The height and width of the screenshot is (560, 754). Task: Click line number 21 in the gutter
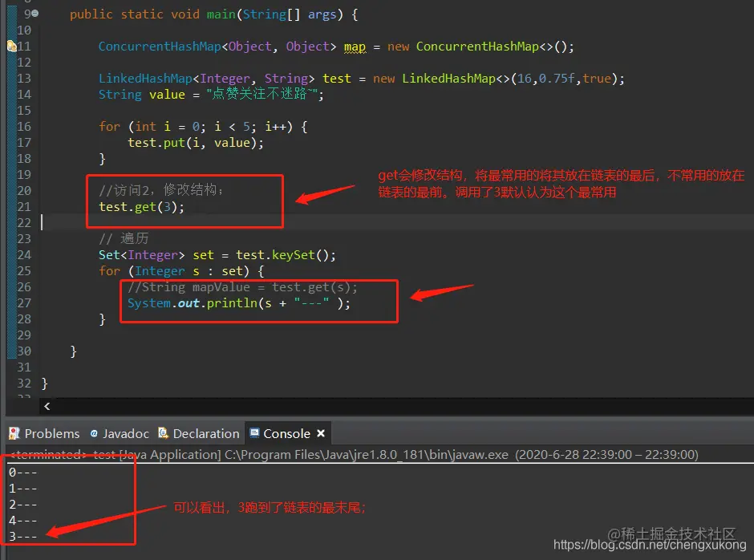click(24, 207)
